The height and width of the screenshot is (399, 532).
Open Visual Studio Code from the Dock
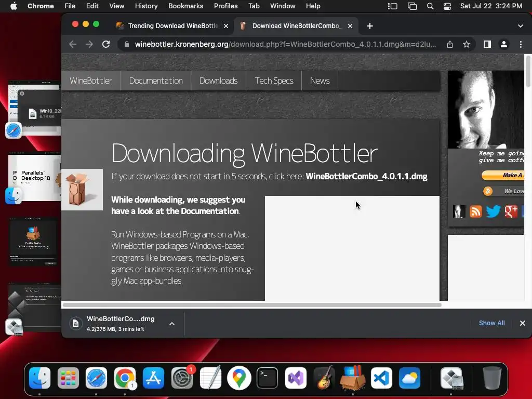(381, 378)
